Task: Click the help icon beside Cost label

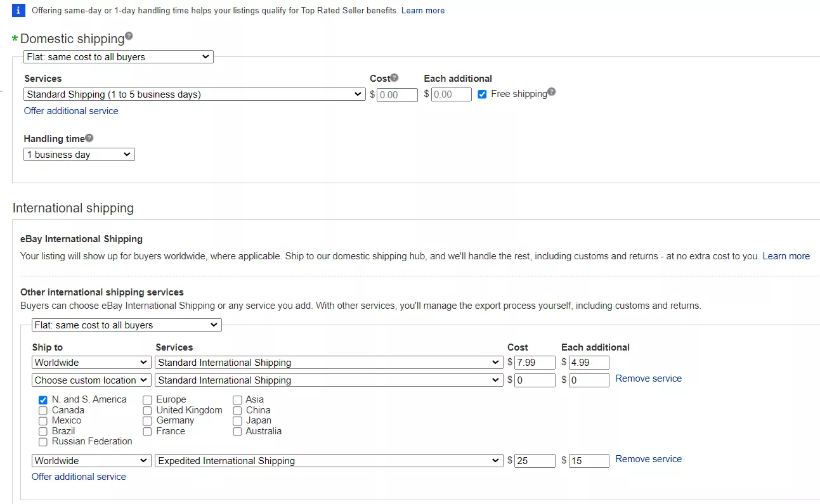Action: click(394, 78)
